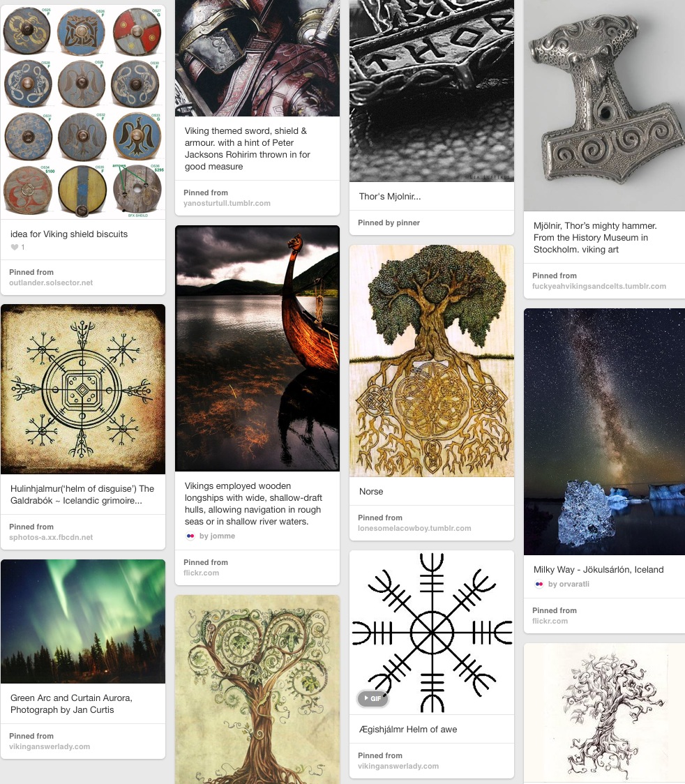Visit outlander.solsector.net source link

coord(51,283)
